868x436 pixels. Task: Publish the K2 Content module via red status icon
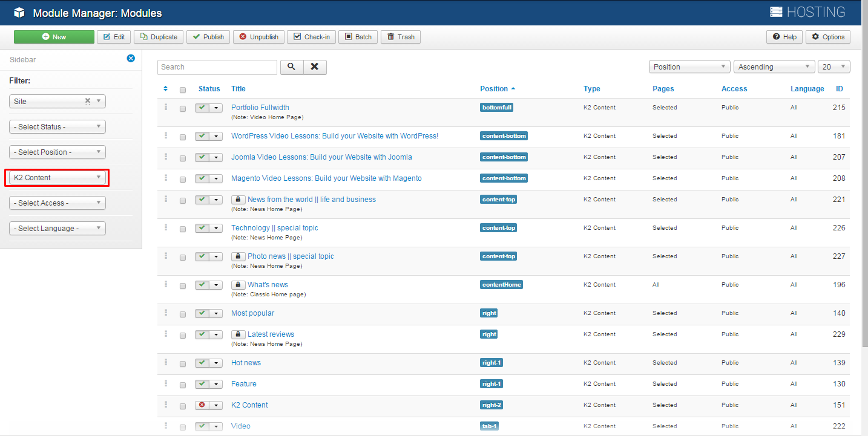pyautogui.click(x=202, y=405)
